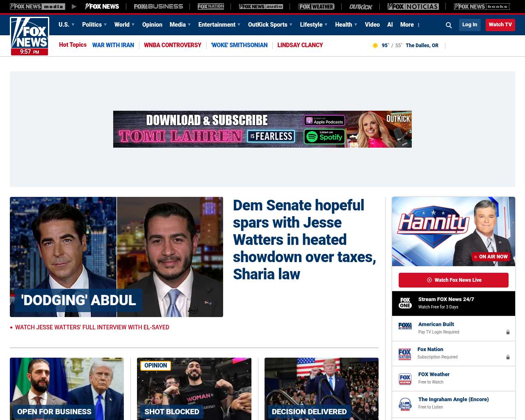525x420 pixels.
Task: Open the More navigation menu
Action: point(410,25)
